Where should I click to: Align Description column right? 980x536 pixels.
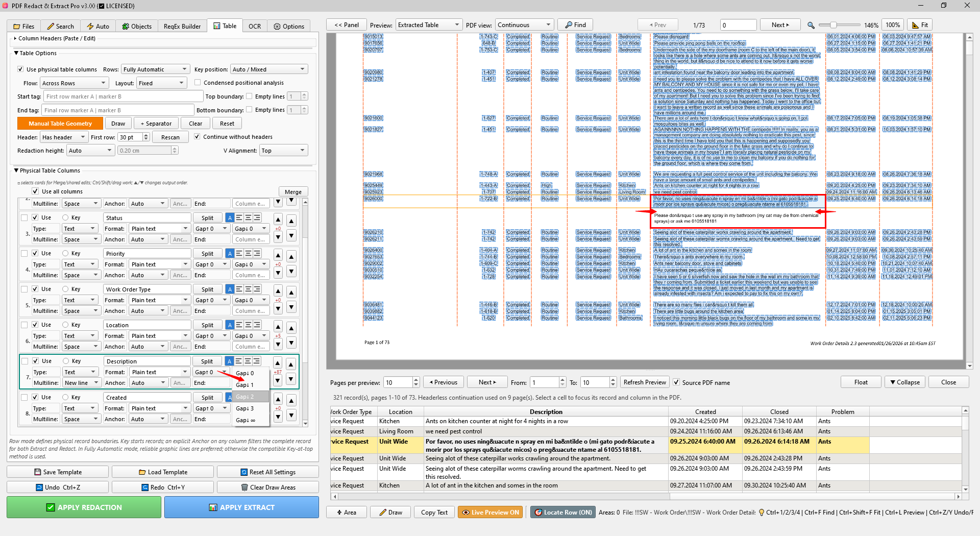tap(257, 361)
